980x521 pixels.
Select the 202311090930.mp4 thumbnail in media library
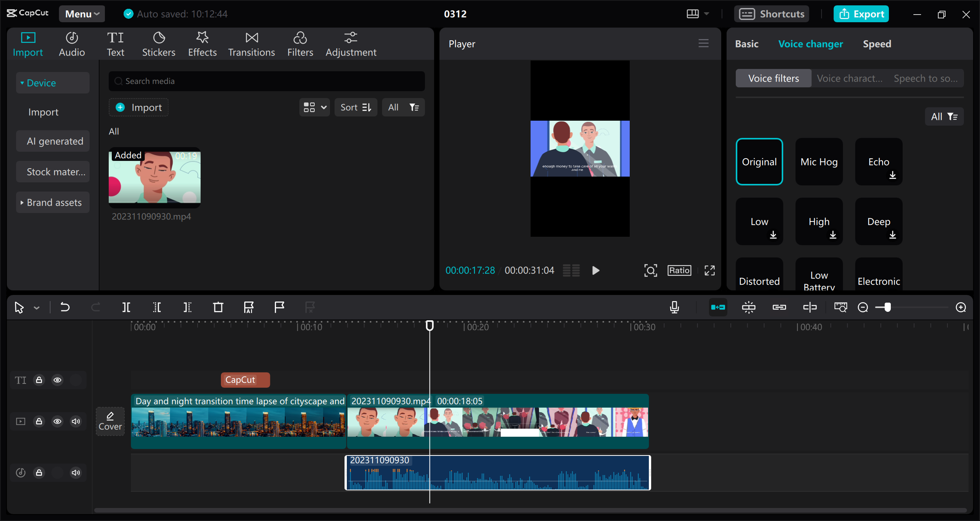(154, 177)
